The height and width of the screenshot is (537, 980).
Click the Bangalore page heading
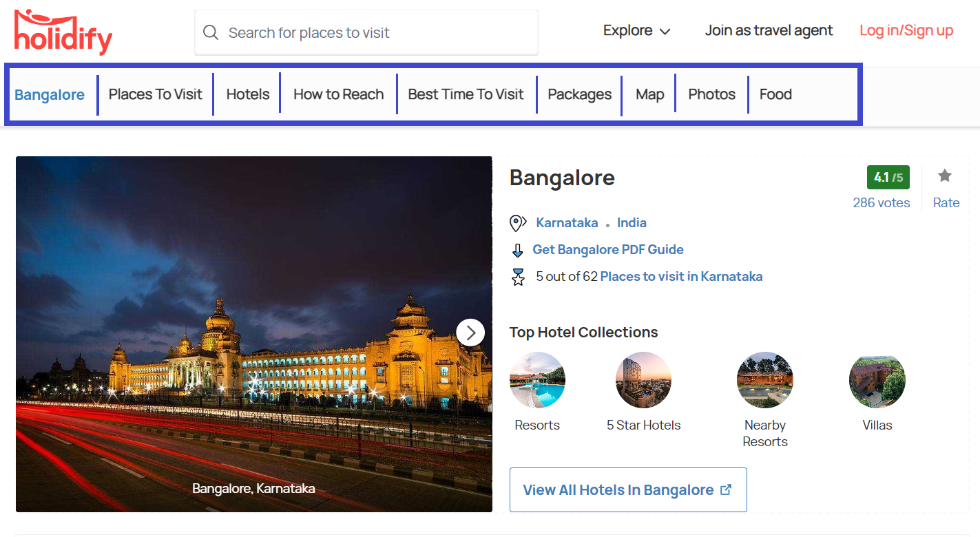coord(562,178)
